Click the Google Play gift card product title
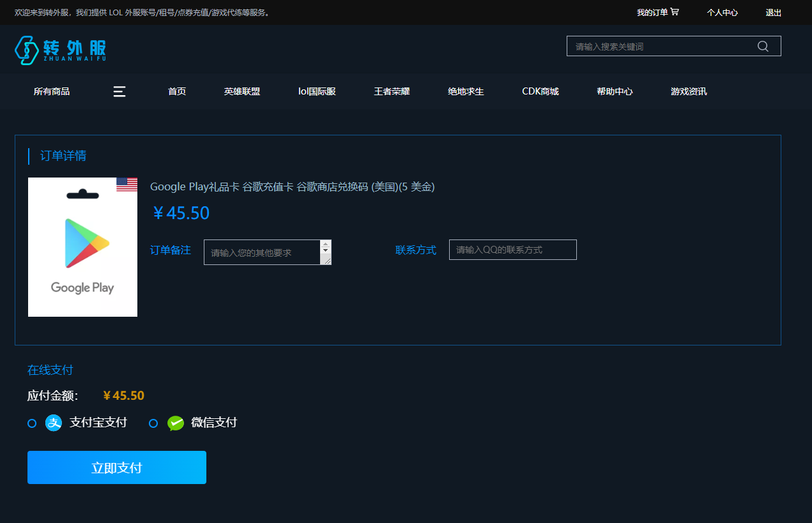Image resolution: width=812 pixels, height=523 pixels. [293, 186]
